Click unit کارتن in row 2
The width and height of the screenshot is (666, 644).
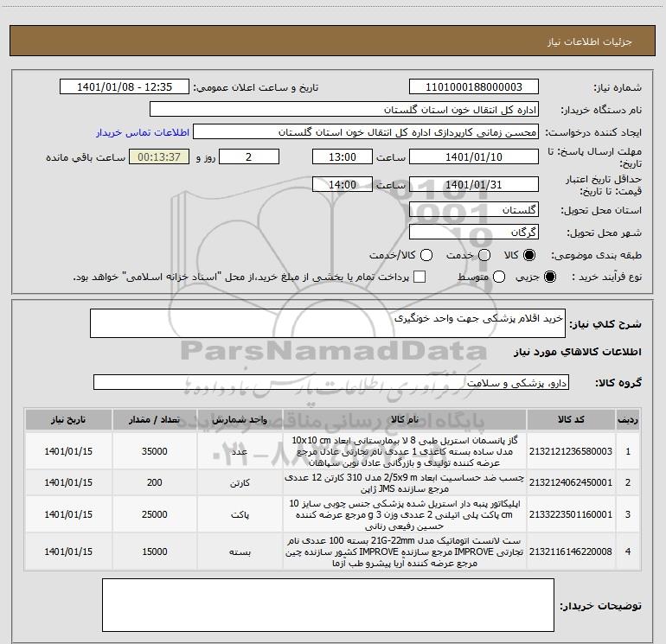[x=240, y=483]
